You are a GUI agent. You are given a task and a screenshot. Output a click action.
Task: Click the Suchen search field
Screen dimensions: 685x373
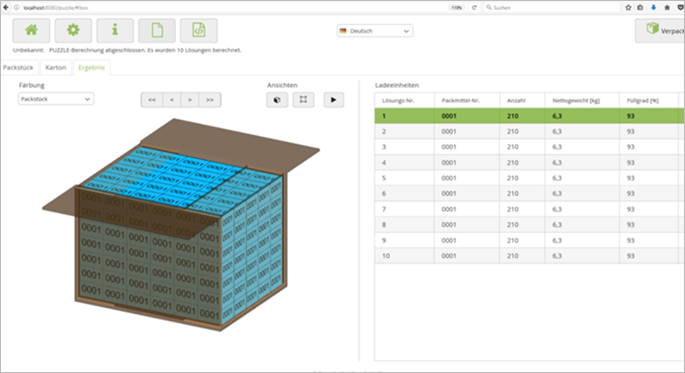pos(551,7)
